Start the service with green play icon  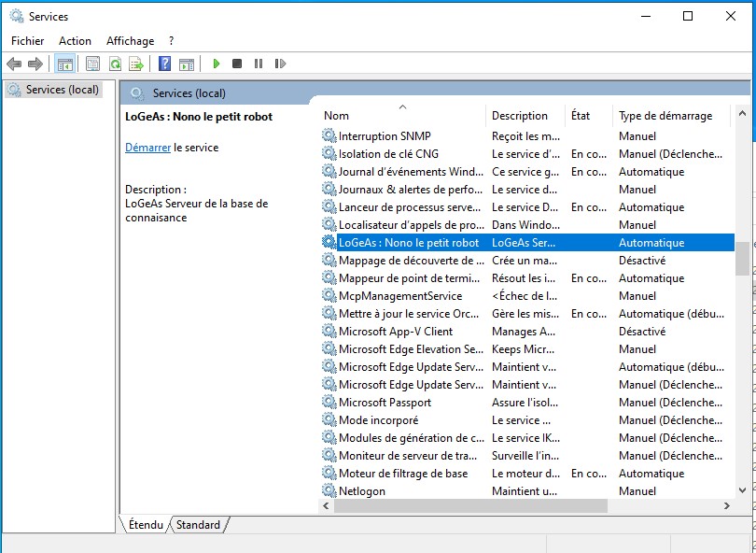coord(216,64)
